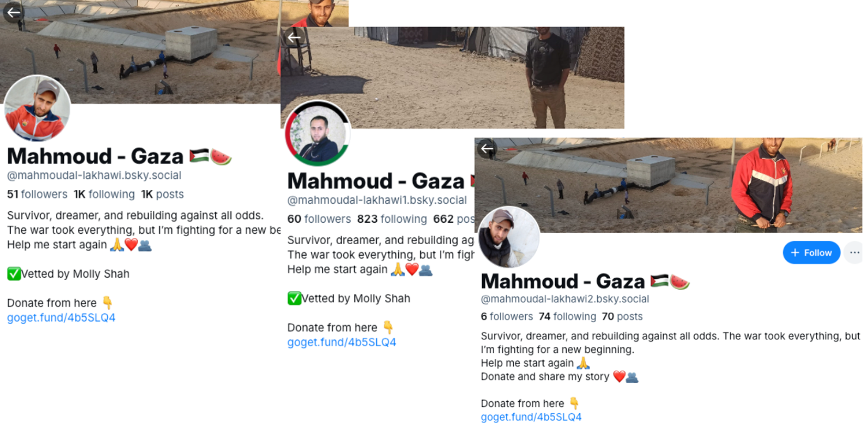This screenshot has width=868, height=426.
Task: Click banner image of the third profile
Action: [668, 185]
